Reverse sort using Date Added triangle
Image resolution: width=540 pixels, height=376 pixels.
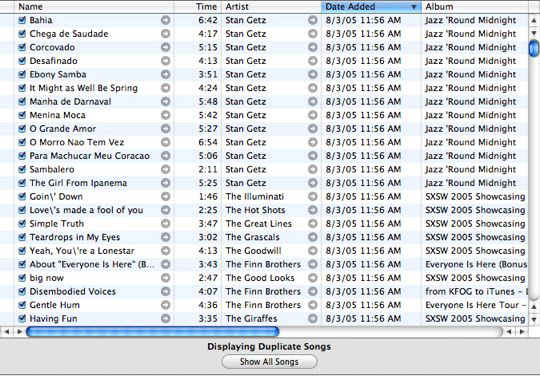[414, 7]
